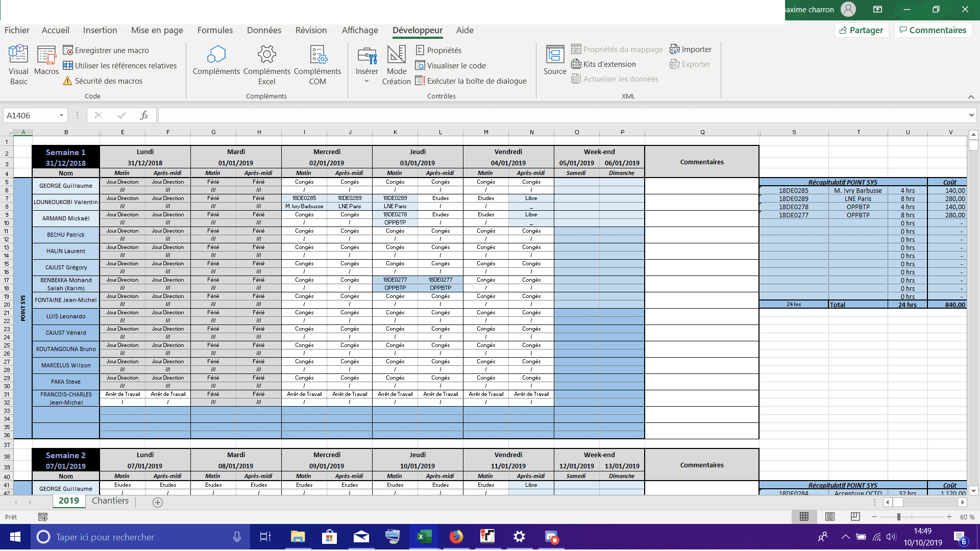Open Compléments COM icon
Viewport: 980px width, 551px height.
(x=317, y=55)
